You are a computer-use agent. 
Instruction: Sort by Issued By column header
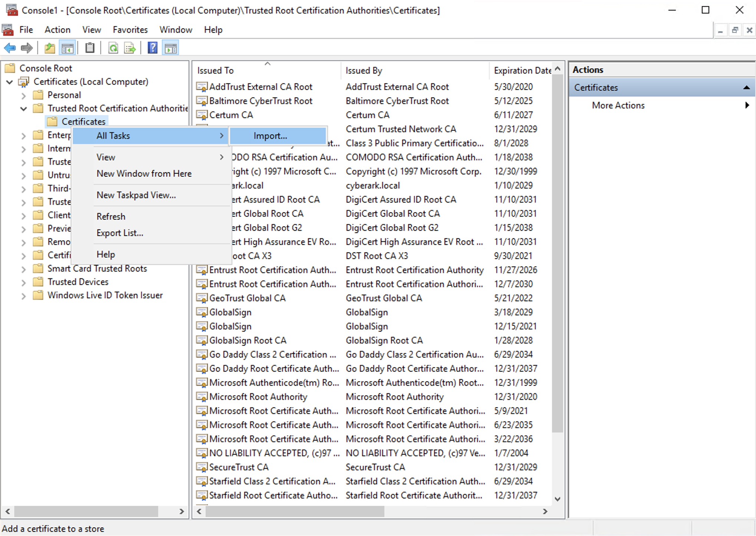[415, 70]
